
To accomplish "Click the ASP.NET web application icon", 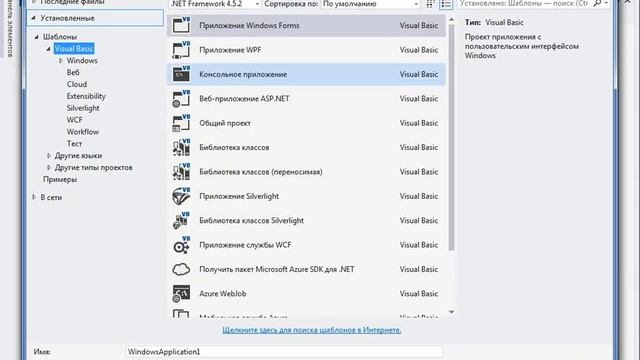I will [181, 99].
